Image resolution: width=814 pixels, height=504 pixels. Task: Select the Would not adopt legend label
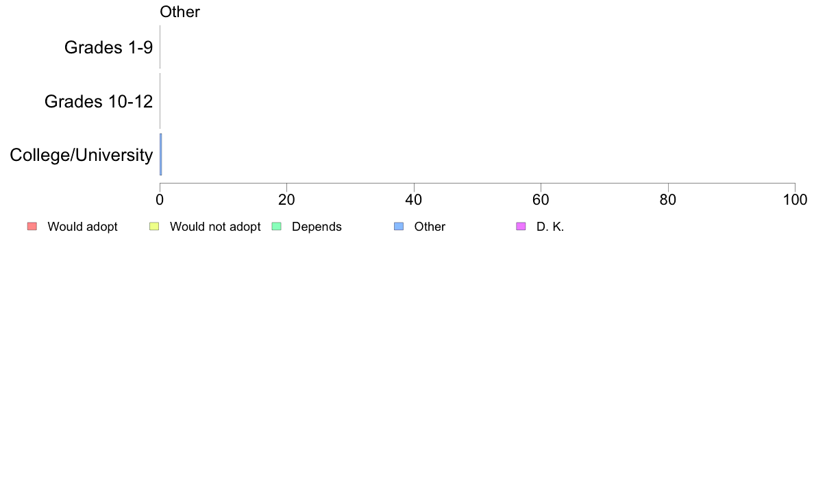coord(215,227)
